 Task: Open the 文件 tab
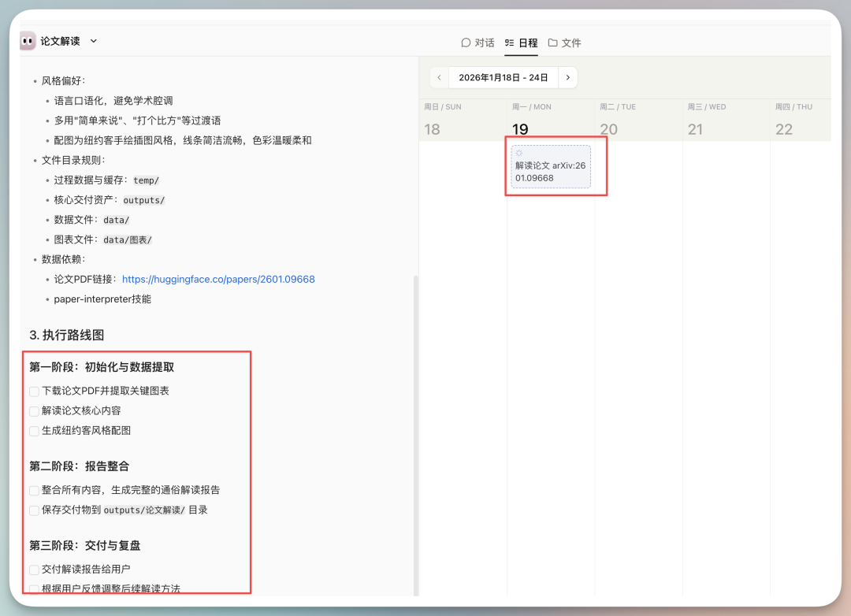[x=564, y=43]
